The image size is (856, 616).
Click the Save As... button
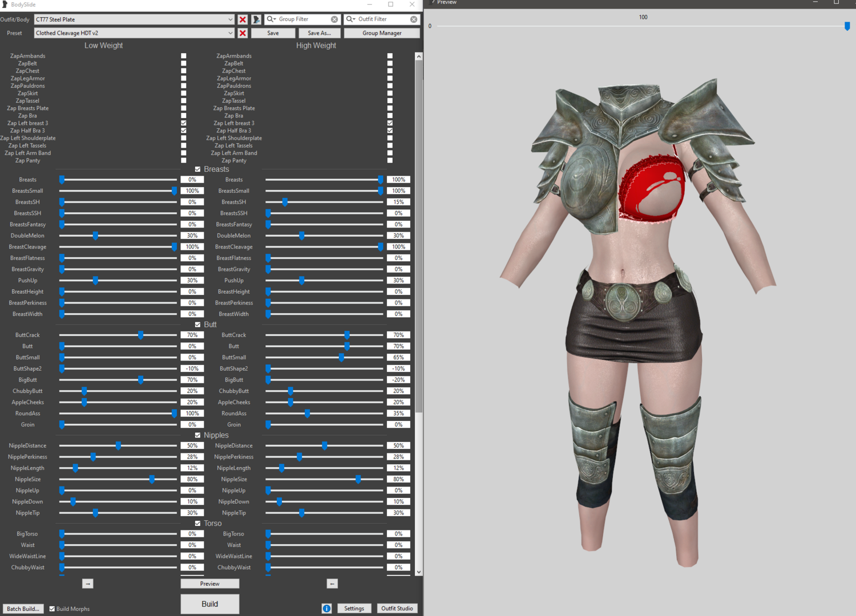point(319,33)
